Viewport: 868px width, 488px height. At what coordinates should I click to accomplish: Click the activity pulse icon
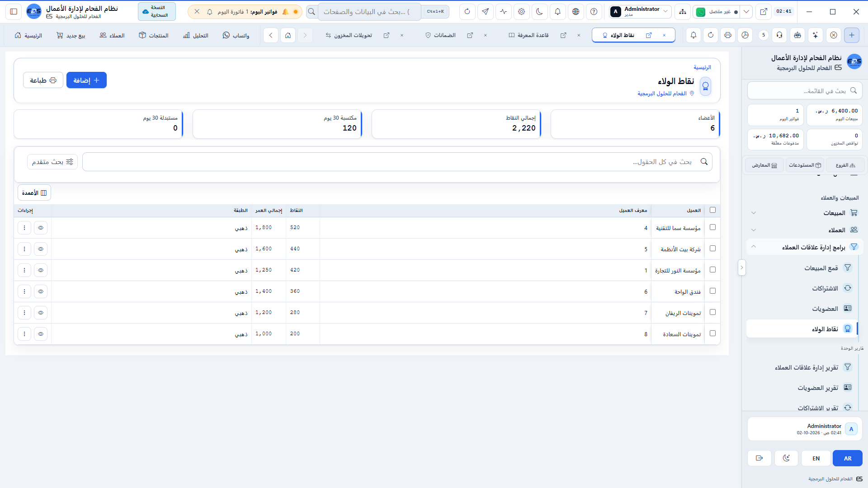[x=503, y=12]
